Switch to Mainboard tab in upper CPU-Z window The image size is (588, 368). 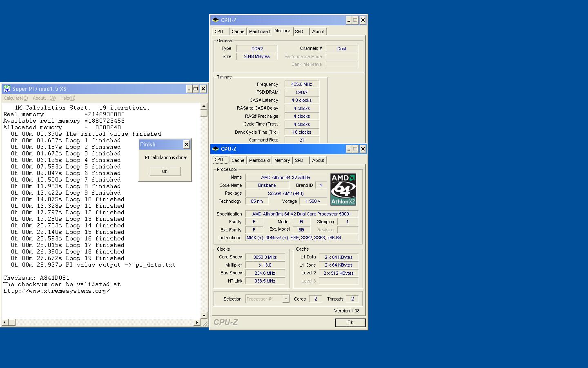pyautogui.click(x=259, y=31)
